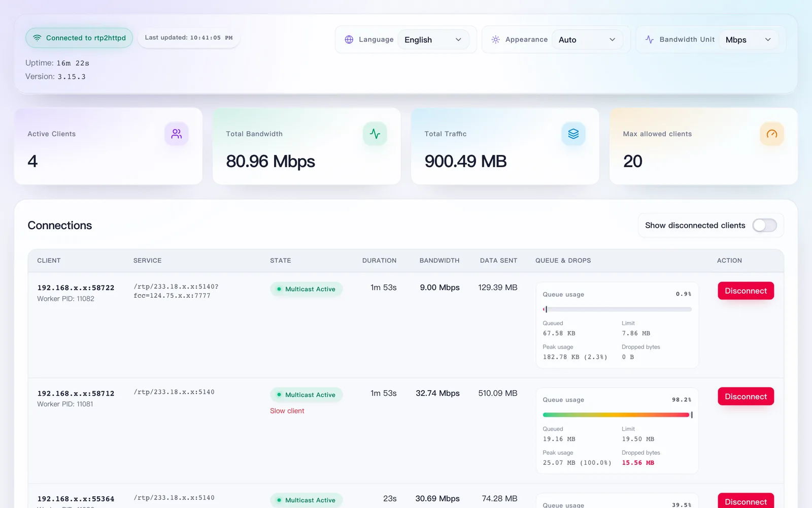This screenshot has width=812, height=508.
Task: Click the Version 3.15.3 text
Action: [x=55, y=77]
